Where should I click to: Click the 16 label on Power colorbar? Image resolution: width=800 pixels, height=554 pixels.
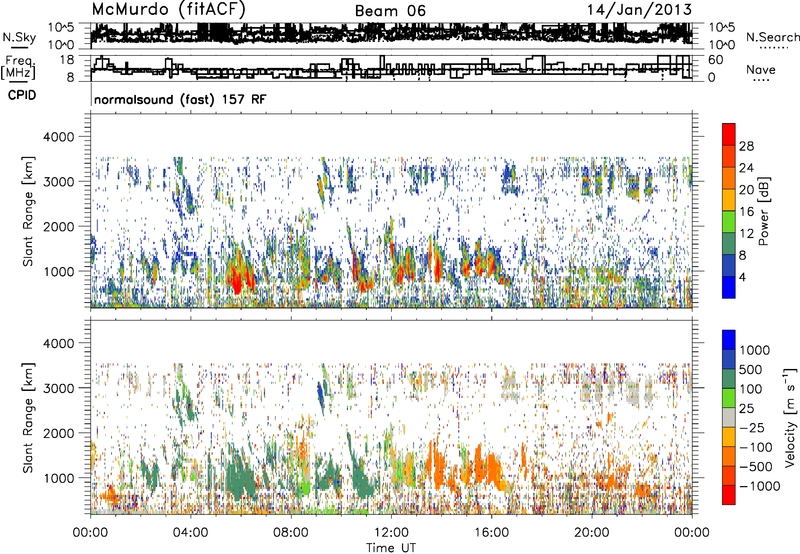point(746,212)
